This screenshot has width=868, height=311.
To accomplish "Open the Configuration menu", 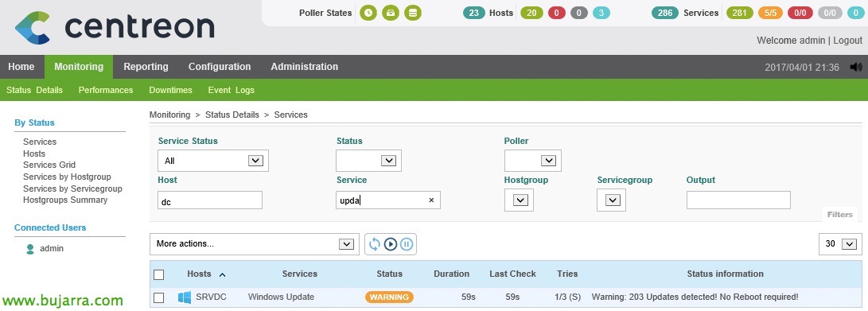I will pos(220,67).
